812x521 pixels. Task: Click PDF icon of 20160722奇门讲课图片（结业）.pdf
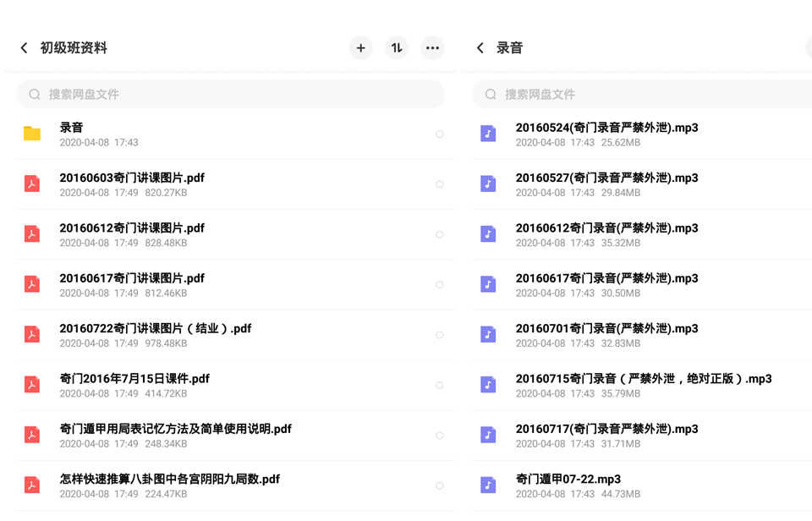(32, 335)
